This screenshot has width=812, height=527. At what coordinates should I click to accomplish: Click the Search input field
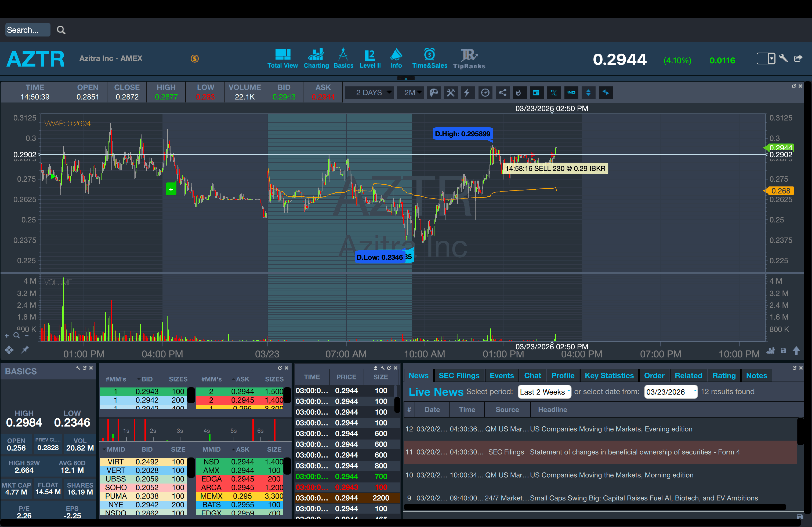(x=27, y=30)
